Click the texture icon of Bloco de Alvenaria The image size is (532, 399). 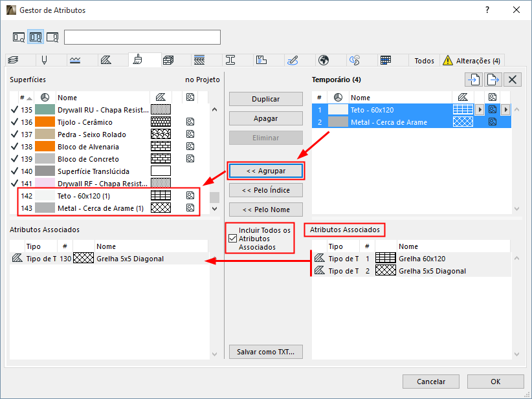[x=190, y=146]
